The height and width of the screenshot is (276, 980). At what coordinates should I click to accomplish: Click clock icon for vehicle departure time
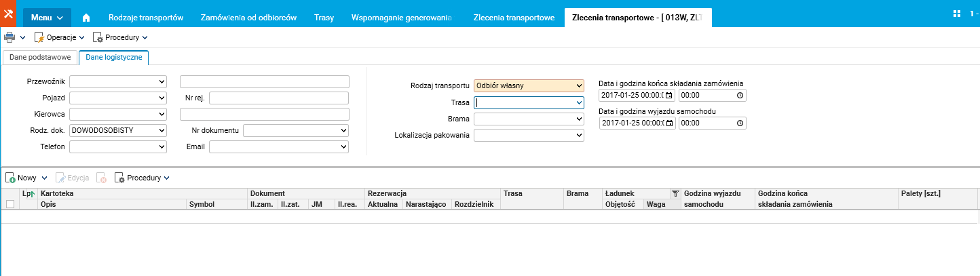click(x=740, y=123)
